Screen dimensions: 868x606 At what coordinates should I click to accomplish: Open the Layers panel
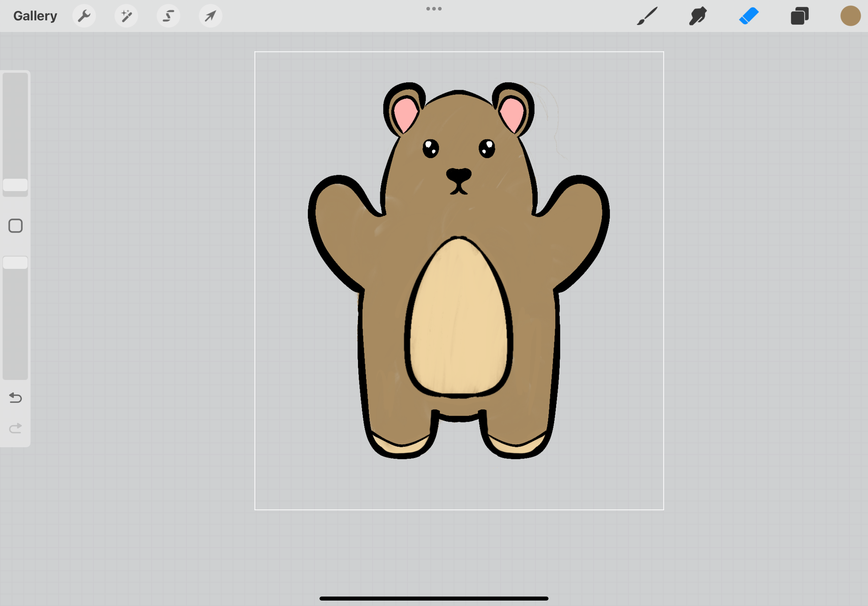[799, 16]
